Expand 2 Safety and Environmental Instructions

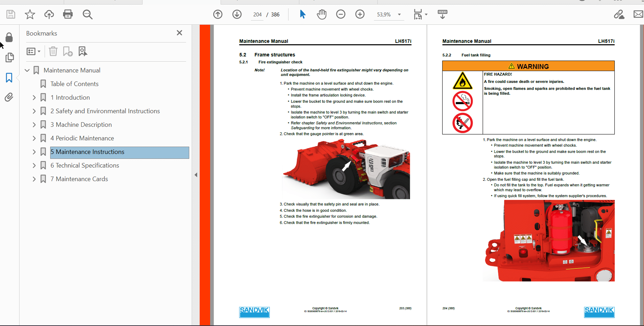(x=34, y=111)
